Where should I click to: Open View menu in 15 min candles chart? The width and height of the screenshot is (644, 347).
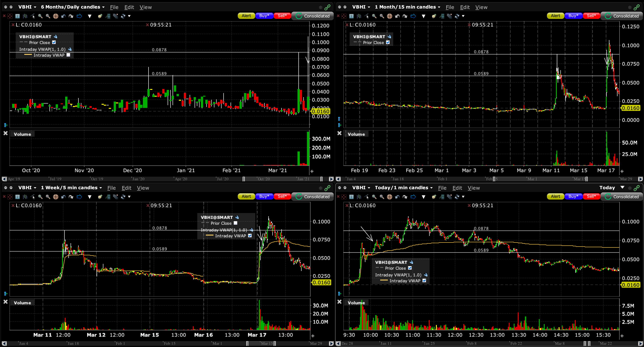[x=481, y=7]
